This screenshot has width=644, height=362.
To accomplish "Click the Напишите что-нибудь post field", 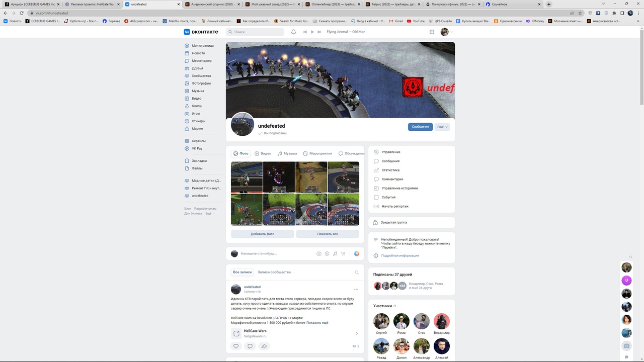I will pos(277,253).
